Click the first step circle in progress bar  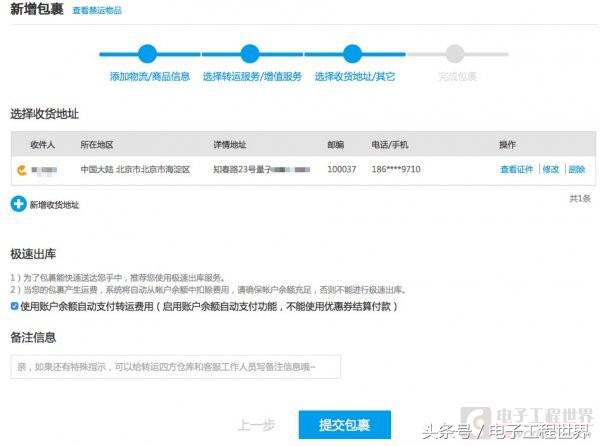pyautogui.click(x=148, y=54)
